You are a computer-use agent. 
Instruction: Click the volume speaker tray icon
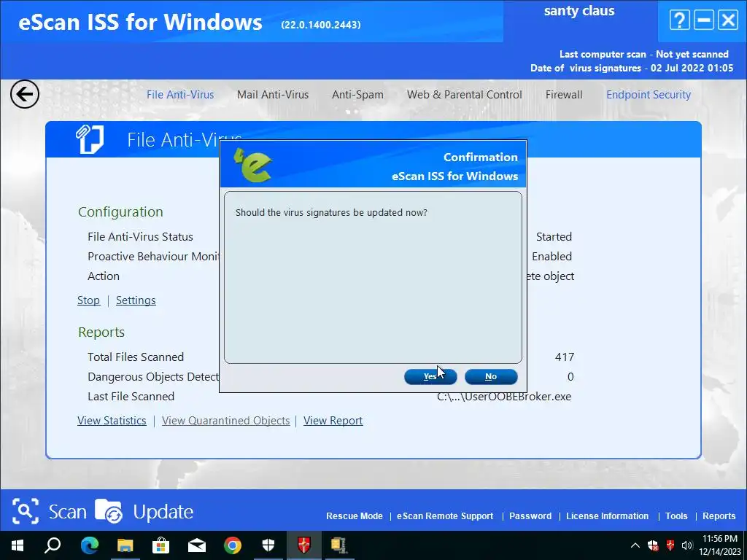686,545
